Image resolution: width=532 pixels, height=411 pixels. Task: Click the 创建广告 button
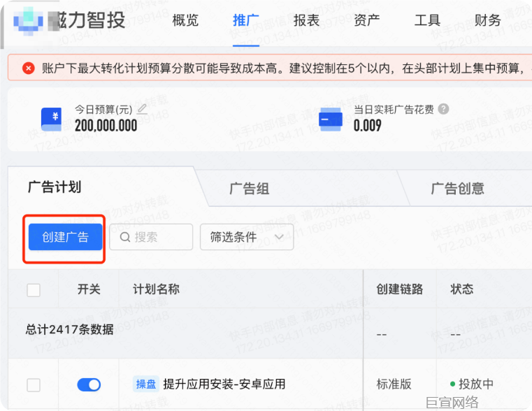click(65, 237)
